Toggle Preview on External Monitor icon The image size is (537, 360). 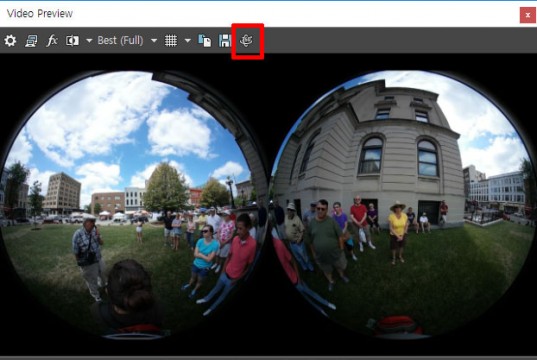click(x=31, y=41)
